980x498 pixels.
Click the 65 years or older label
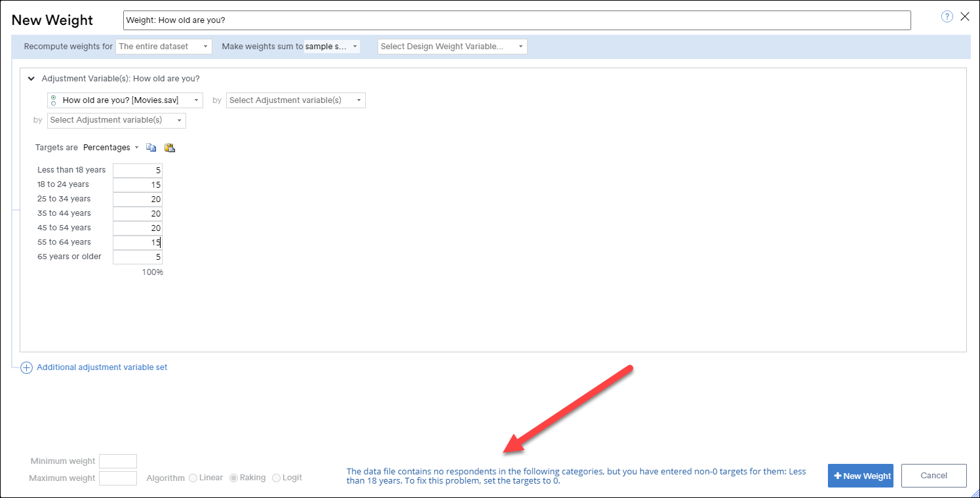click(x=69, y=257)
